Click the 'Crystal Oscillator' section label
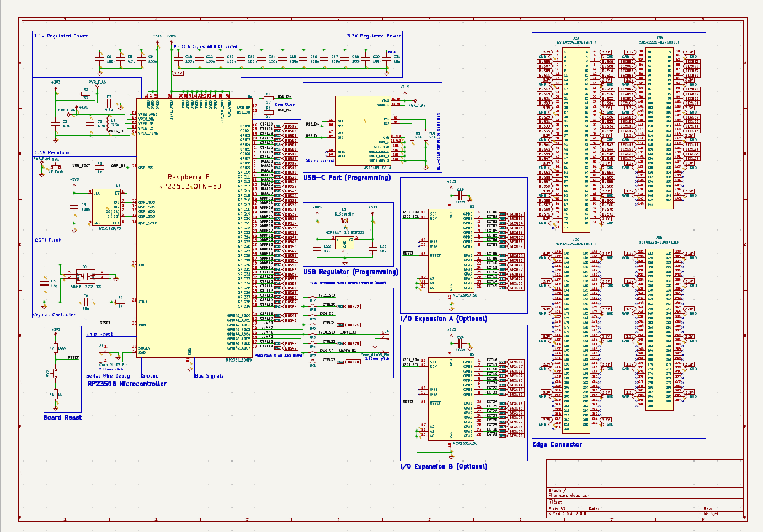This screenshot has height=532, width=763. 54,315
